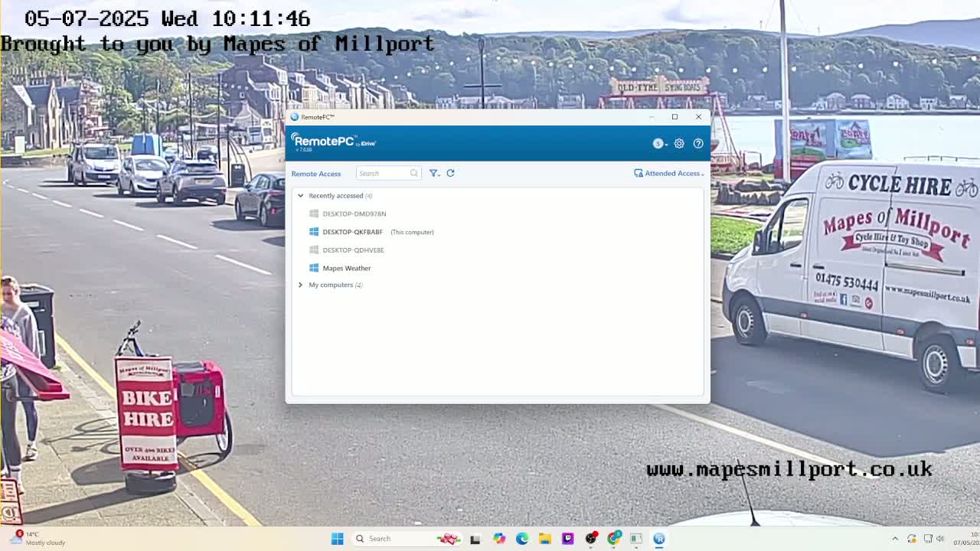Viewport: 980px width, 551px height.
Task: Click Windows icon beside DESKTOP-QKFBABF
Action: coord(314,232)
